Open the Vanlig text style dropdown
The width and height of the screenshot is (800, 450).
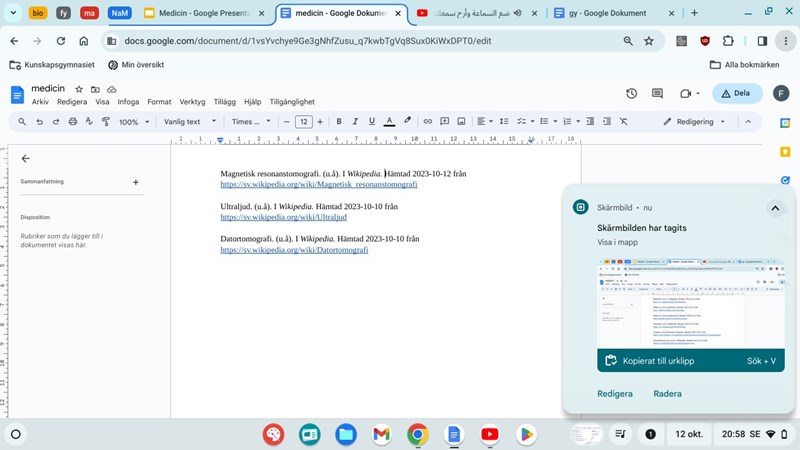click(190, 121)
